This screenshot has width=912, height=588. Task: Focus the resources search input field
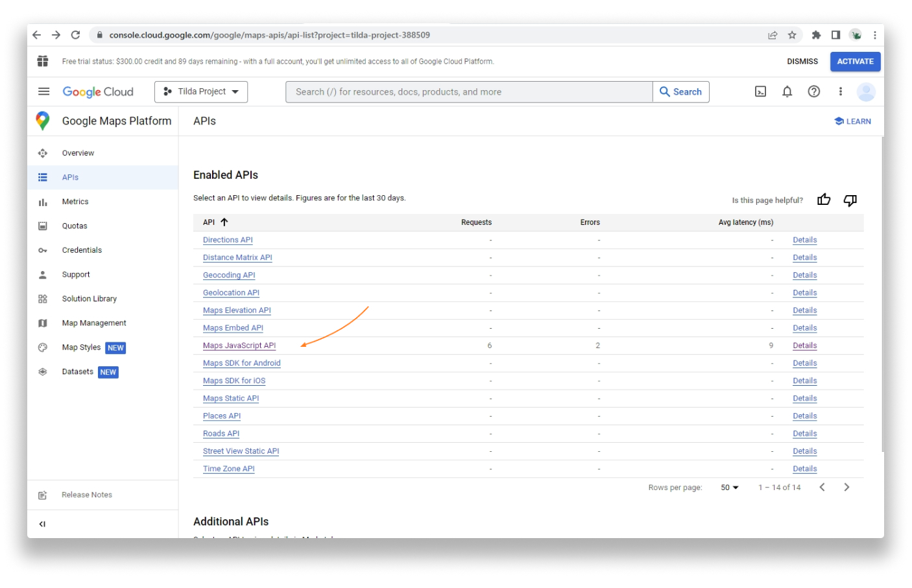469,91
